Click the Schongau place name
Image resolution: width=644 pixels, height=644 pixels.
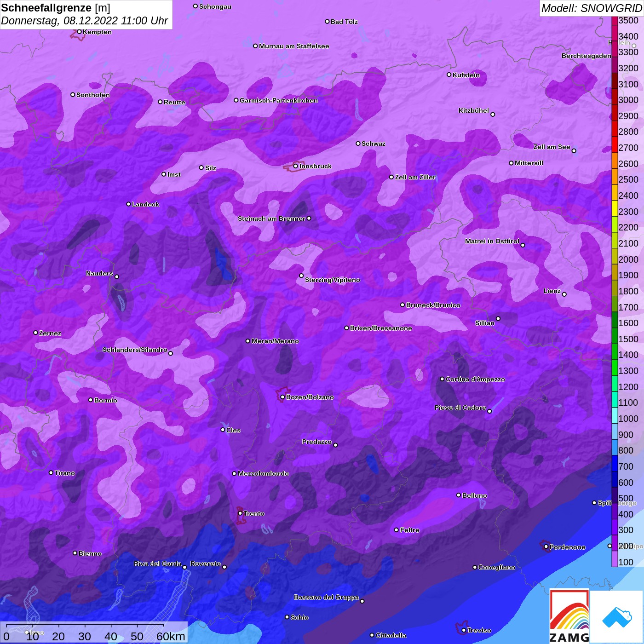pyautogui.click(x=215, y=6)
